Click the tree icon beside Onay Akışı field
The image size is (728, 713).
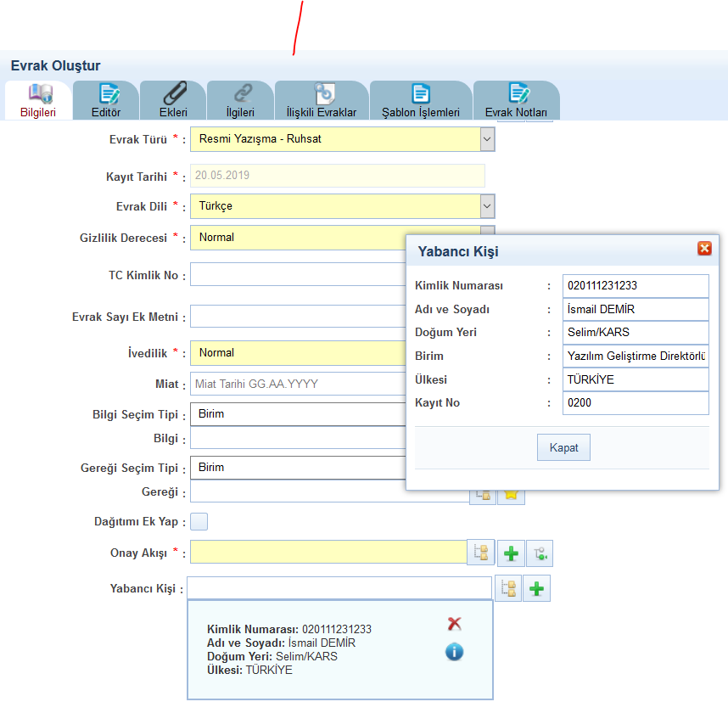(x=480, y=553)
